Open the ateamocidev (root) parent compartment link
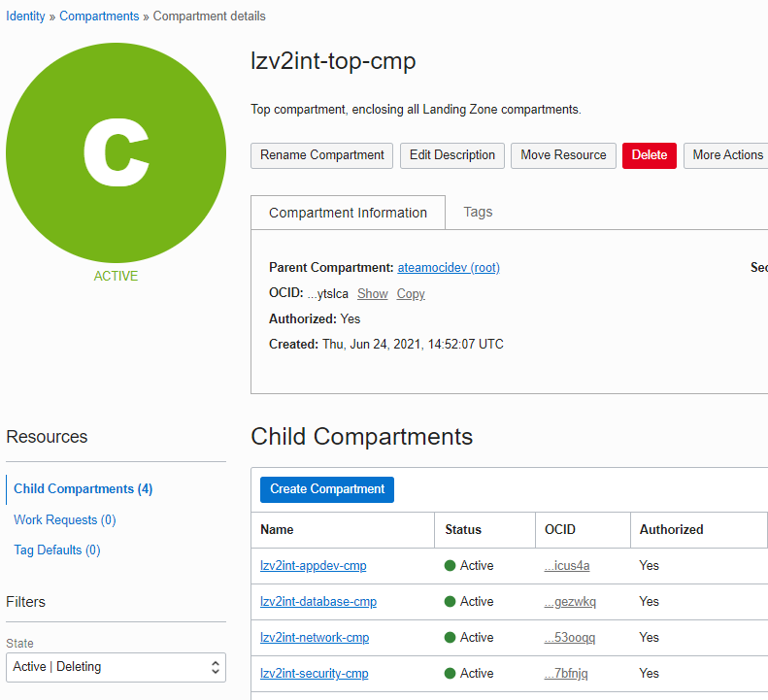This screenshot has height=700, width=768. 449,267
